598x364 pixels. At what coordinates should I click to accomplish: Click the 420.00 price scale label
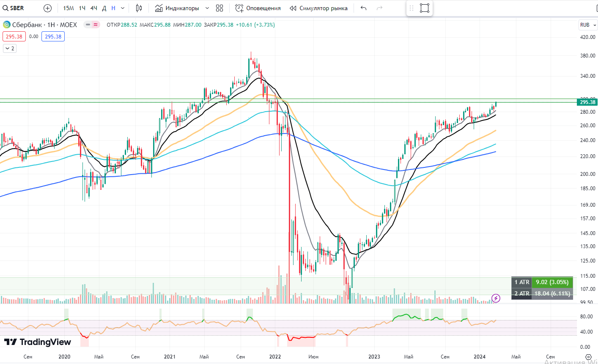[x=587, y=37]
